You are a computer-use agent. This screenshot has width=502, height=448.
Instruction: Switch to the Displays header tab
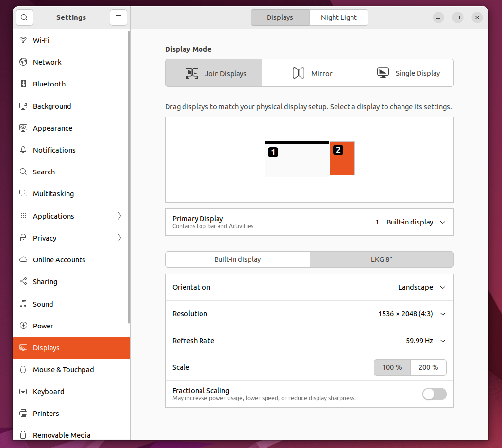[280, 17]
